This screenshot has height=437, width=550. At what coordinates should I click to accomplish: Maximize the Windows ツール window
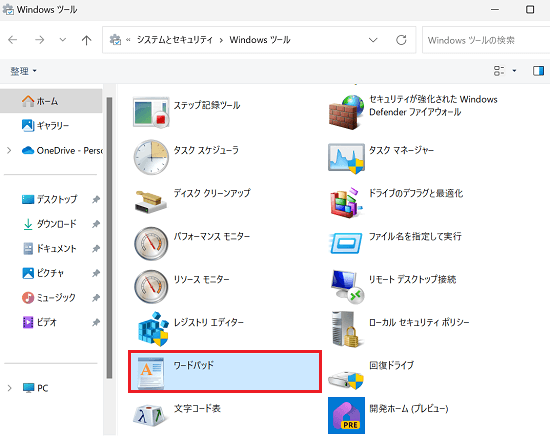point(530,9)
